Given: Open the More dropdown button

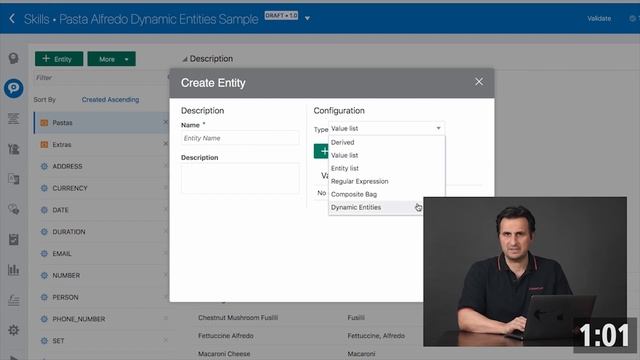Looking at the screenshot, I should 111,59.
